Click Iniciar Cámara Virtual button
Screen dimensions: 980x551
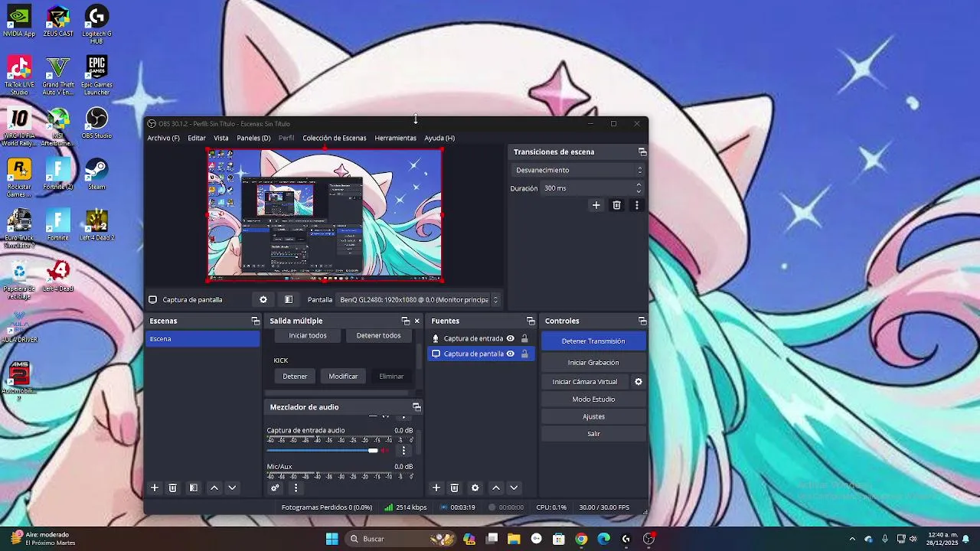(x=585, y=382)
